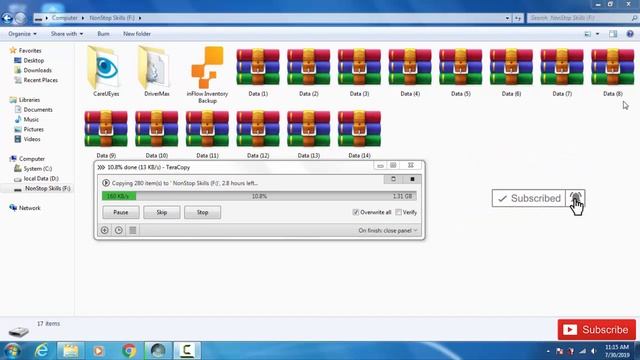640x360 pixels.
Task: Open the Organize dropdown menu
Action: [22, 34]
